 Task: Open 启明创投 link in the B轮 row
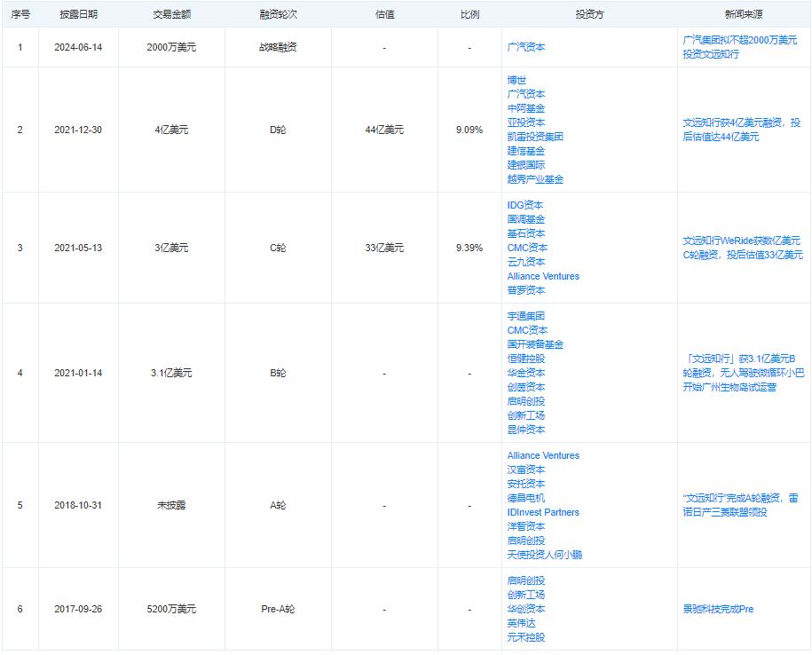pyautogui.click(x=525, y=401)
